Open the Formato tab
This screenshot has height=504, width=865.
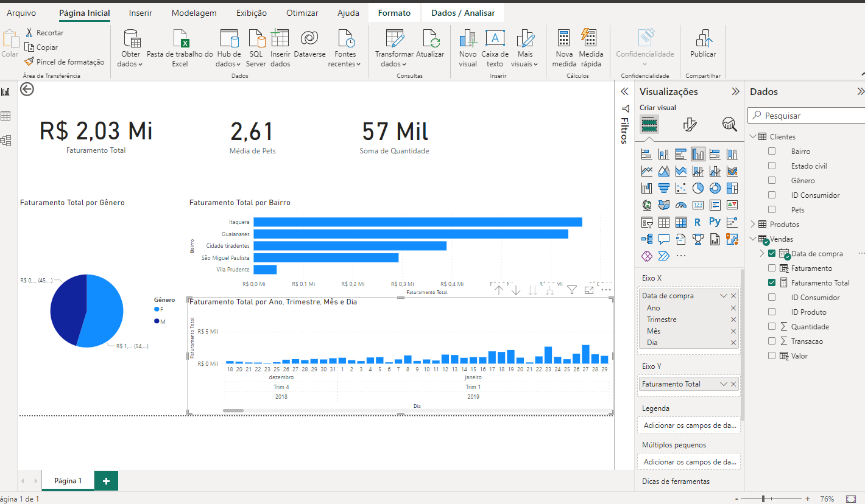[394, 13]
